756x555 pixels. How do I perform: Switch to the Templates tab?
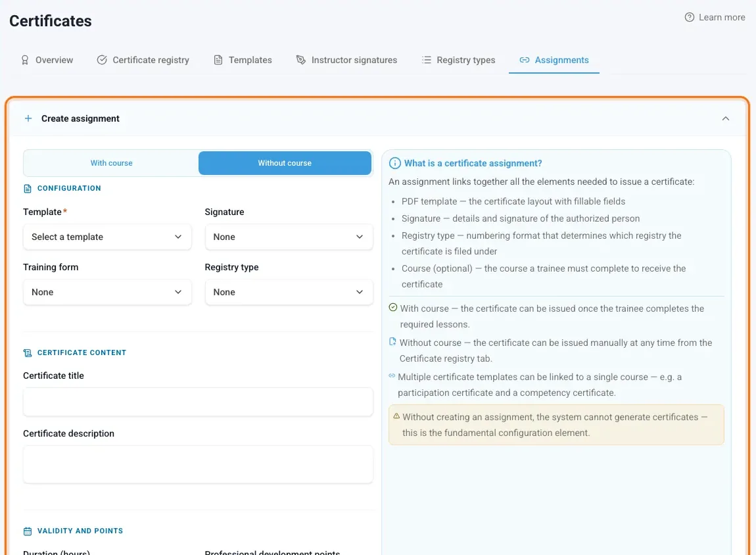coord(243,60)
